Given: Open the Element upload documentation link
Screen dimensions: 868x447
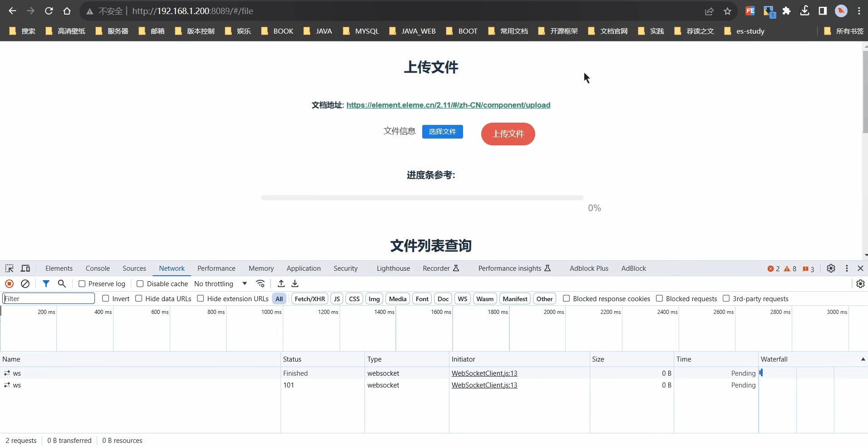Looking at the screenshot, I should pos(448,105).
